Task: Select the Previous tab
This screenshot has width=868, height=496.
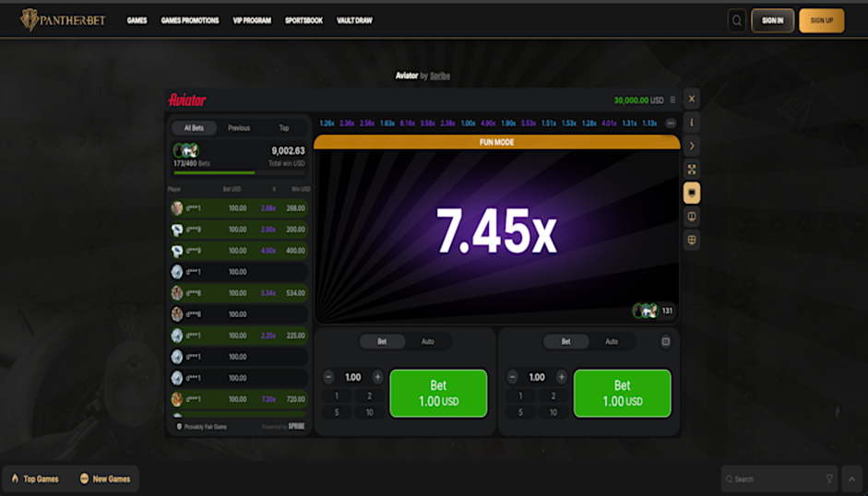Action: coord(239,128)
